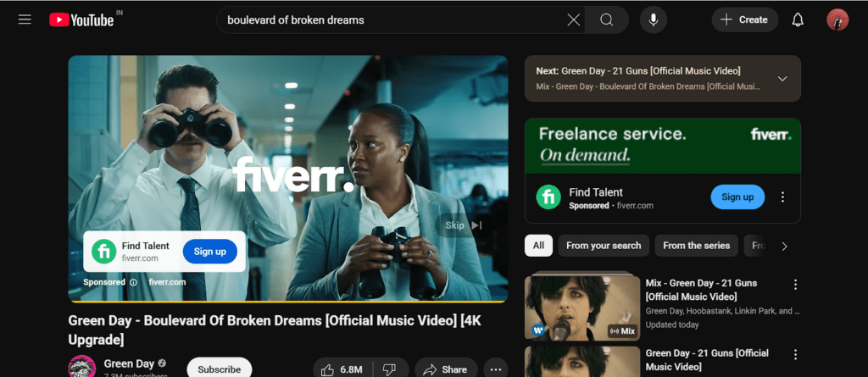Image resolution: width=868 pixels, height=377 pixels.
Task: Expand the Next up playlist panel
Action: 782,79
